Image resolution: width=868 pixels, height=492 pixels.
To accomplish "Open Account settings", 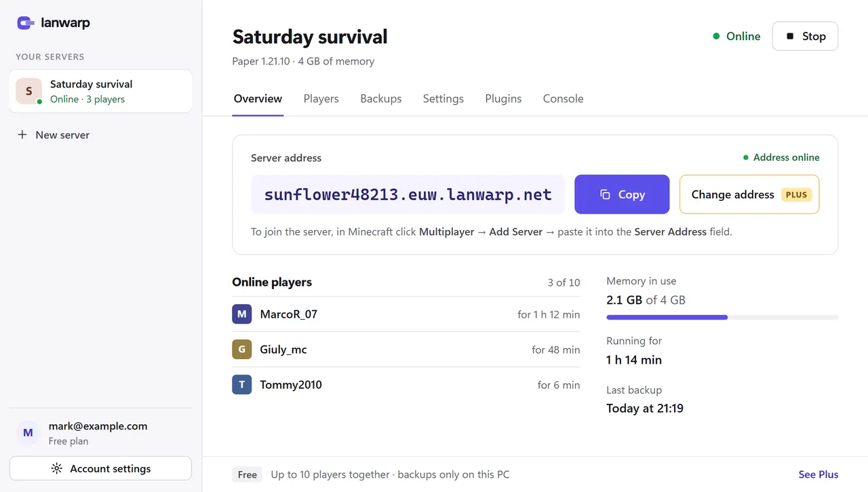I will coord(100,469).
